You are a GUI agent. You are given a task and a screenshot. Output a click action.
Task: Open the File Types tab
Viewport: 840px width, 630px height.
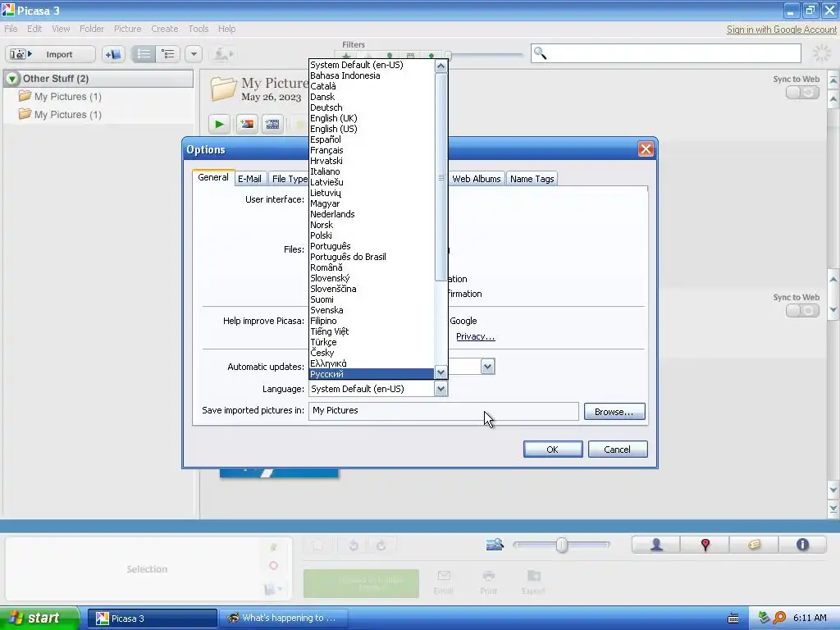tap(289, 179)
